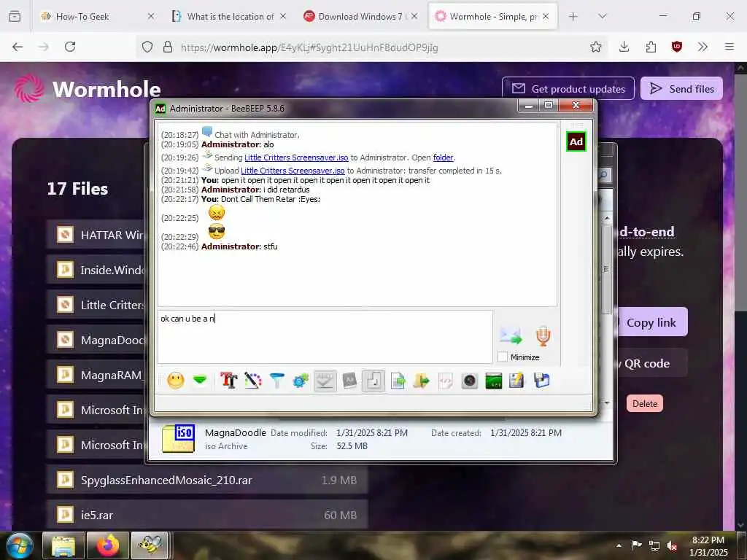Click the code snippet toolbar icon
The image size is (747, 560).
(x=446, y=381)
